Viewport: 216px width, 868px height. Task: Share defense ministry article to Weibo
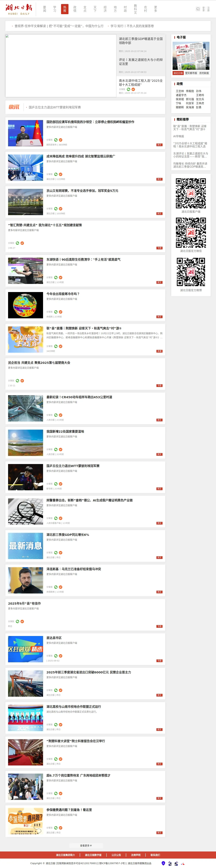(x=61, y=140)
